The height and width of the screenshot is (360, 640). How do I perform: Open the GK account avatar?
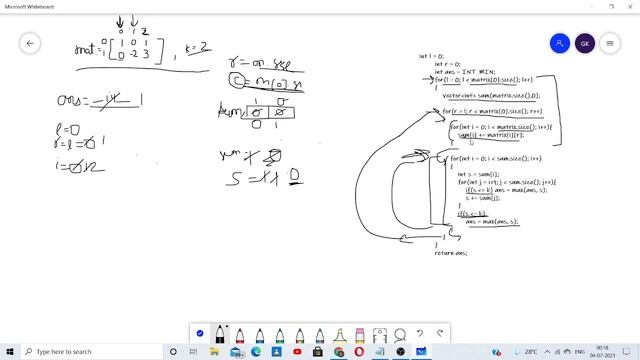584,43
